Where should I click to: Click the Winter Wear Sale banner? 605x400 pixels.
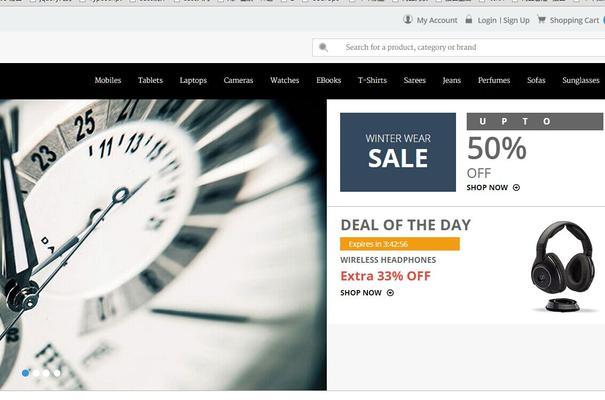tap(398, 152)
